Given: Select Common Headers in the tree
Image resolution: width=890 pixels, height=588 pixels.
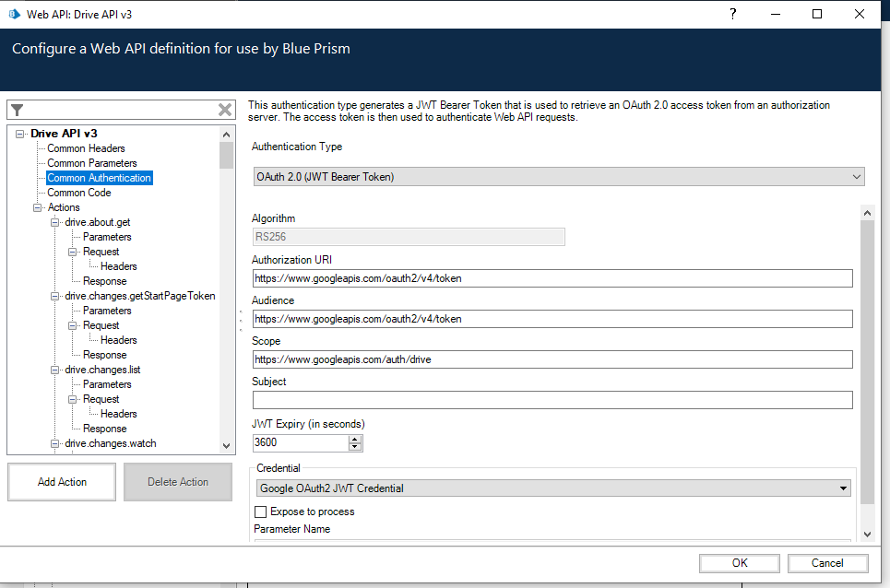Looking at the screenshot, I should [x=86, y=148].
